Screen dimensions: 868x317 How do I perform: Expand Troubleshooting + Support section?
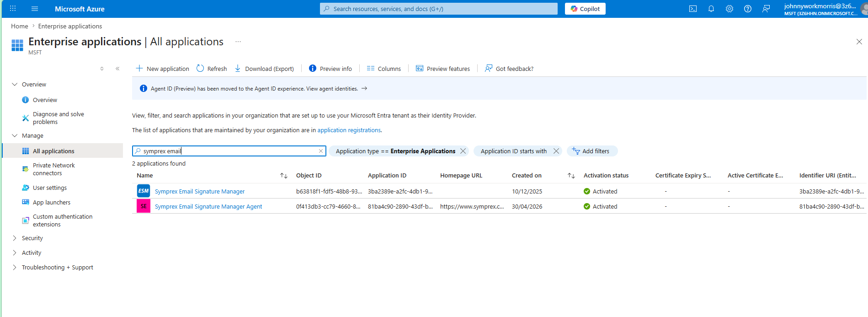point(15,267)
